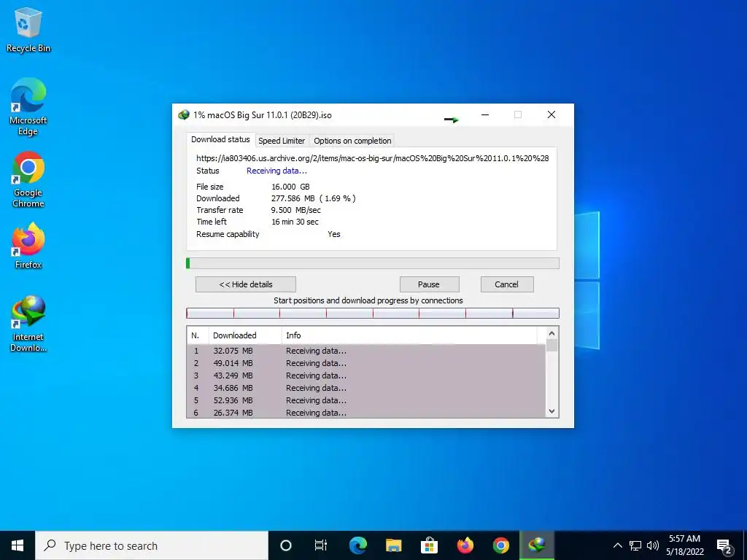The height and width of the screenshot is (560, 747).
Task: Select connection row with 43.249 MB
Action: click(x=366, y=376)
